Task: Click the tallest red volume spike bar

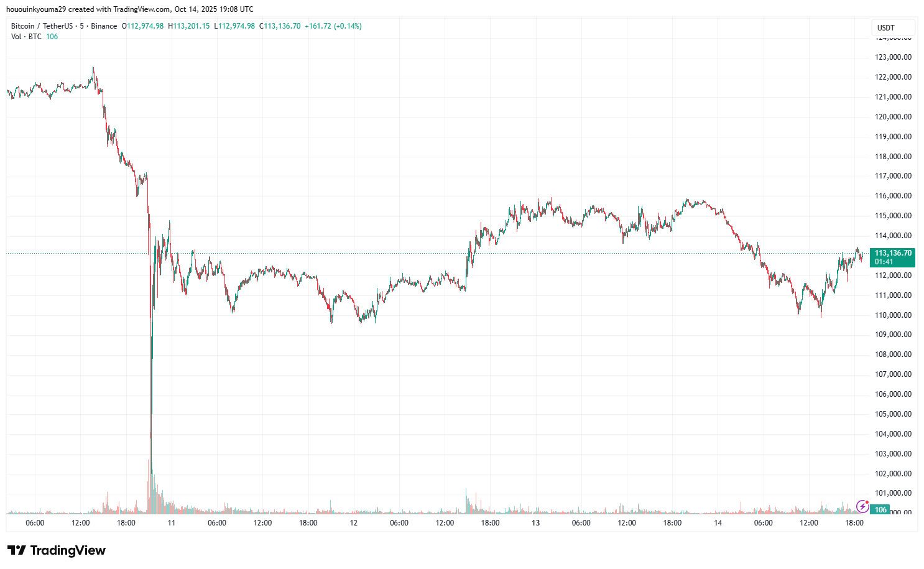Action: (151, 479)
